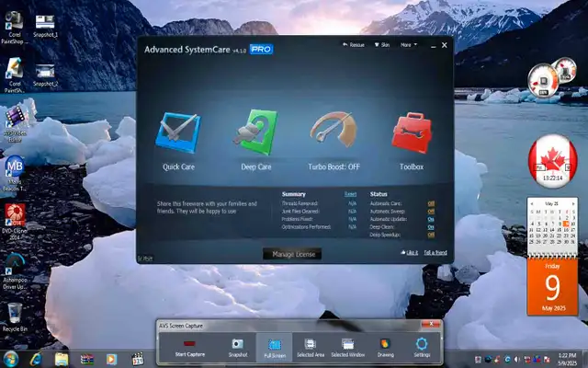
Task: Take a Snapshot with AVS Screen Capture
Action: click(x=238, y=348)
